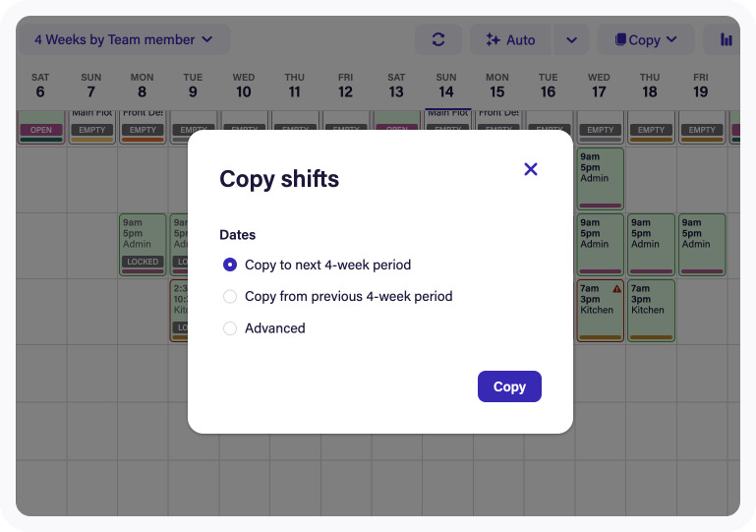Click the Auto sparkle scheduling button
The width and height of the screenshot is (756, 532).
pos(510,39)
